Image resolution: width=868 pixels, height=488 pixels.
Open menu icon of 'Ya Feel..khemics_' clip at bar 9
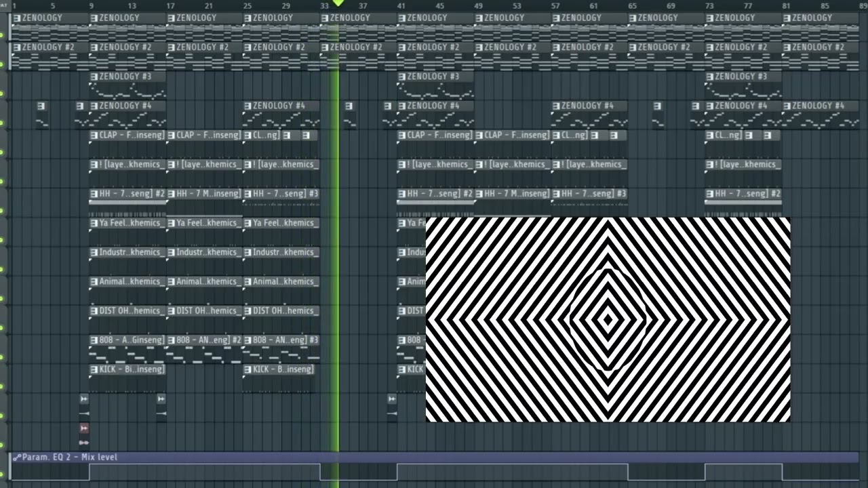coord(94,223)
